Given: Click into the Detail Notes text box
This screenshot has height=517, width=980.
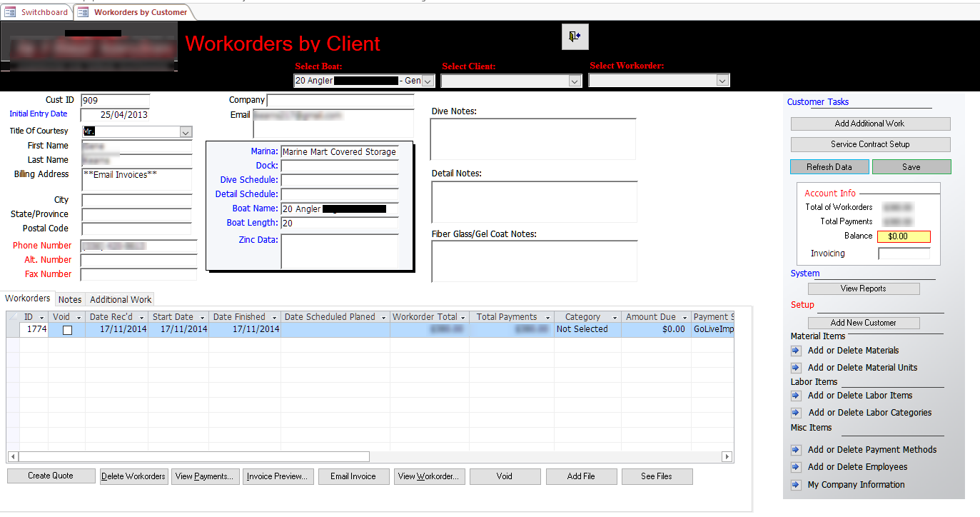Looking at the screenshot, I should point(534,202).
